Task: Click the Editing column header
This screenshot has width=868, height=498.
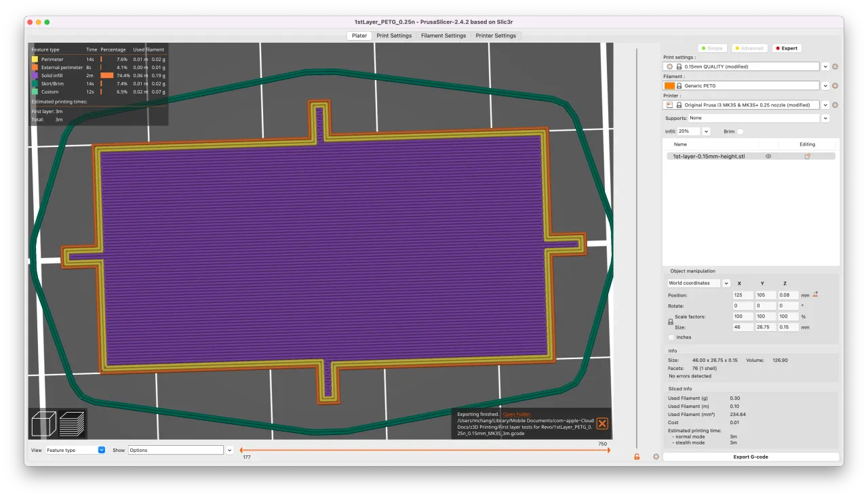Action: pyautogui.click(x=807, y=144)
